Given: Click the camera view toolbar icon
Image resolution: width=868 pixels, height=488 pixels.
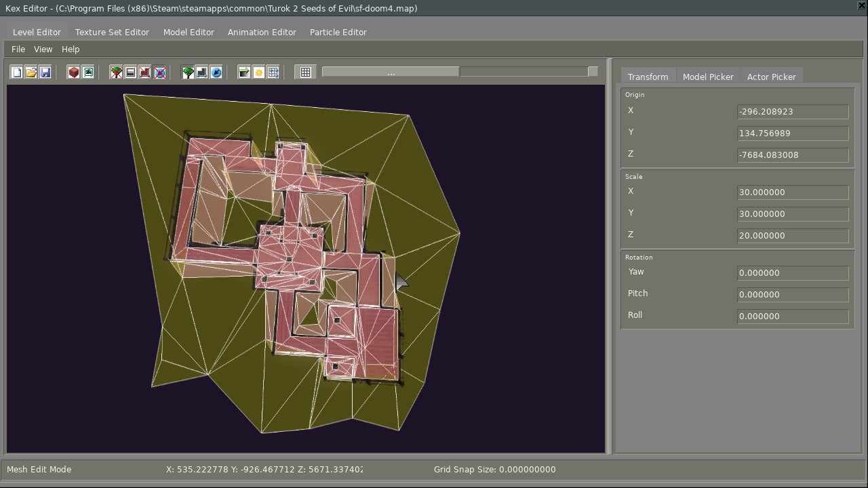Looking at the screenshot, I should coord(88,72).
